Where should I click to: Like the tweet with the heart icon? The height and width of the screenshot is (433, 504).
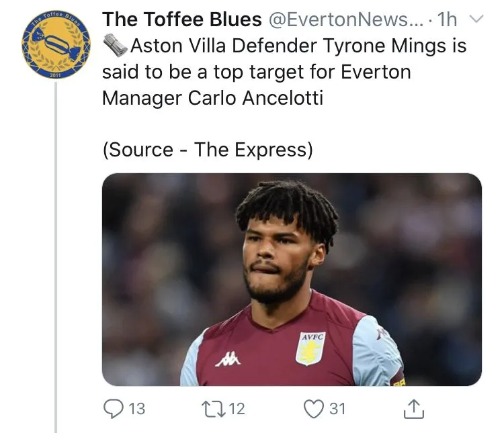(x=314, y=407)
